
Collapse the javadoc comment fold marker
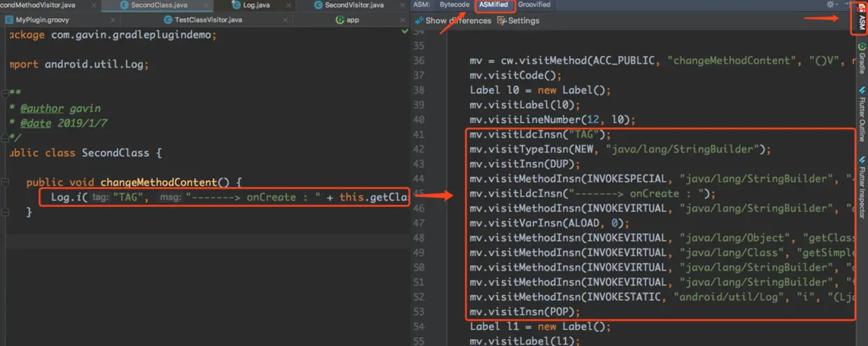[x=5, y=93]
